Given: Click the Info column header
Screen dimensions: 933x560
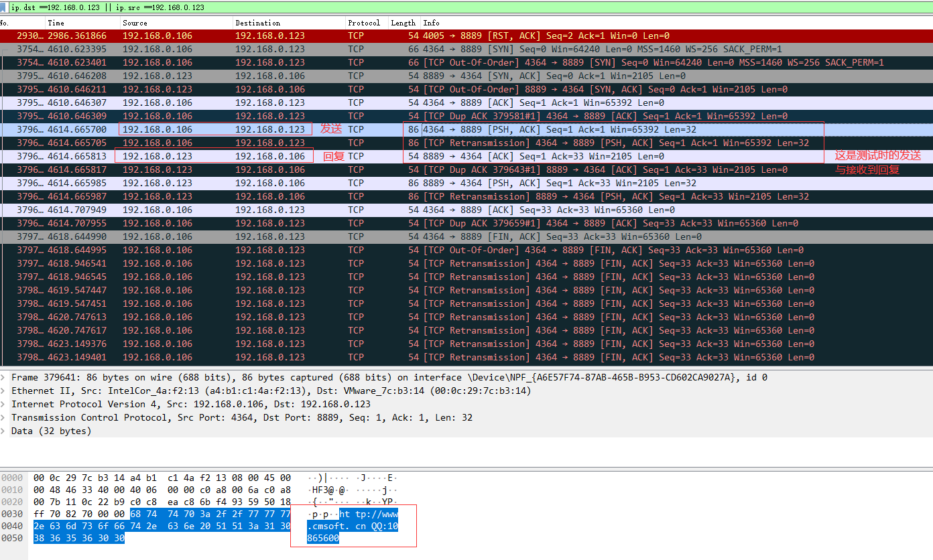Looking at the screenshot, I should tap(676, 23).
